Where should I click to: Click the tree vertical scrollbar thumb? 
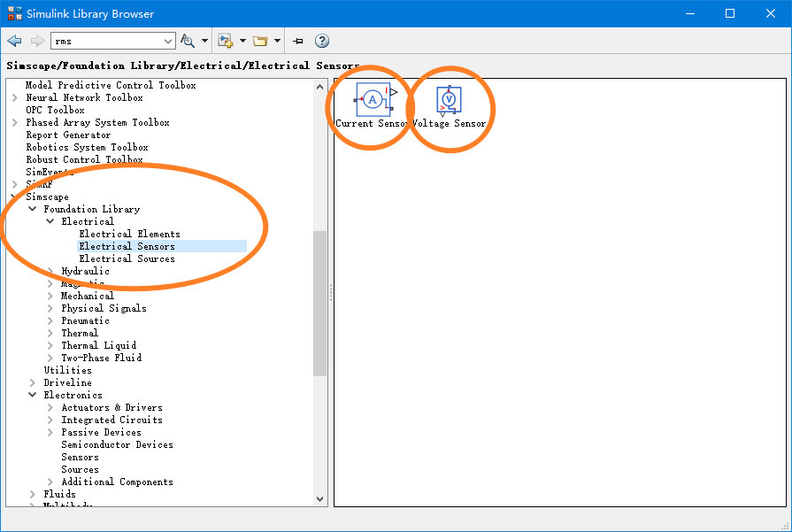click(x=319, y=304)
